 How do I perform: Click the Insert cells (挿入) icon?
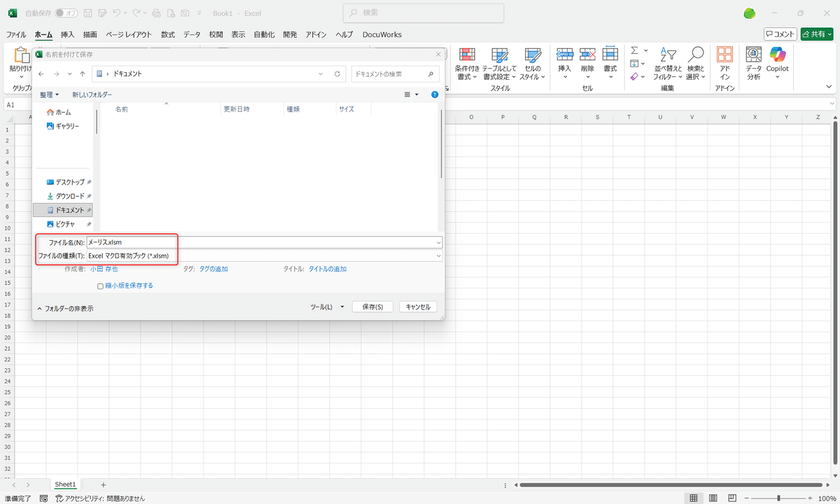(565, 55)
